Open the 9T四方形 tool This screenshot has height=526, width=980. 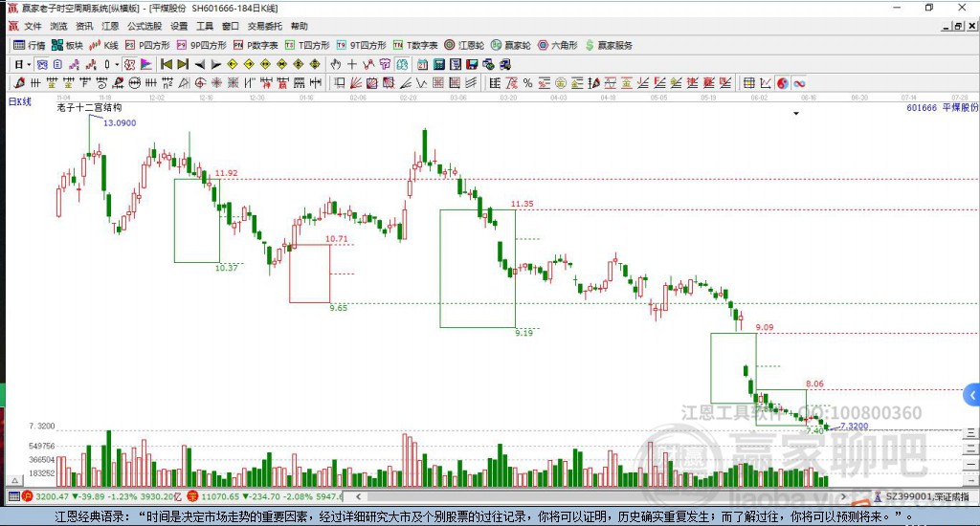click(361, 45)
